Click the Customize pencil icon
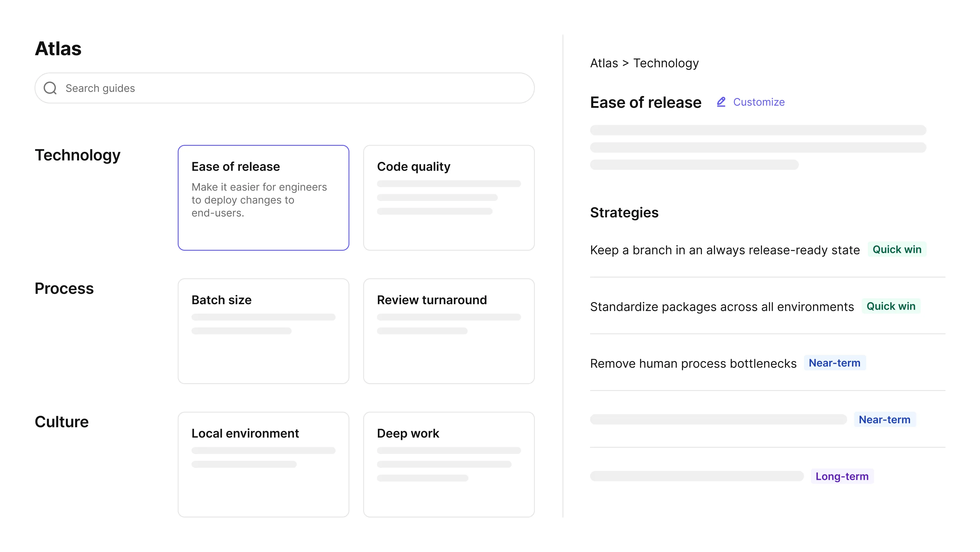The image size is (980, 552). pos(721,101)
